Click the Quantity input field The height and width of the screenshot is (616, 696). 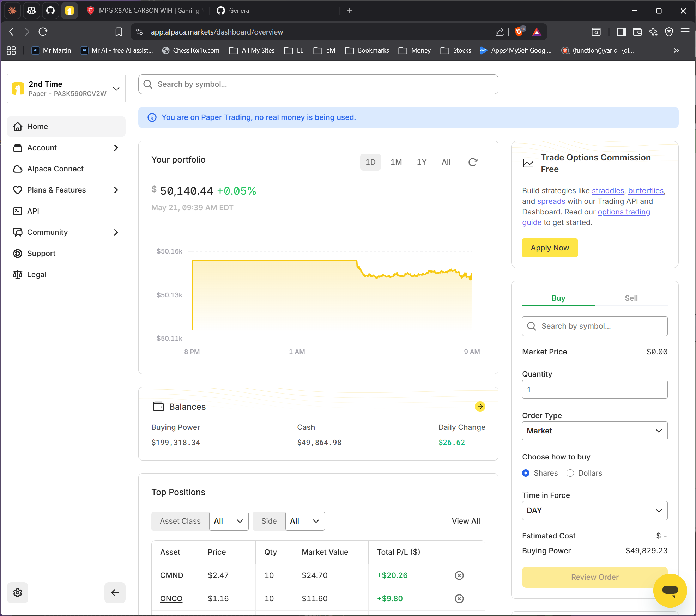pyautogui.click(x=594, y=389)
